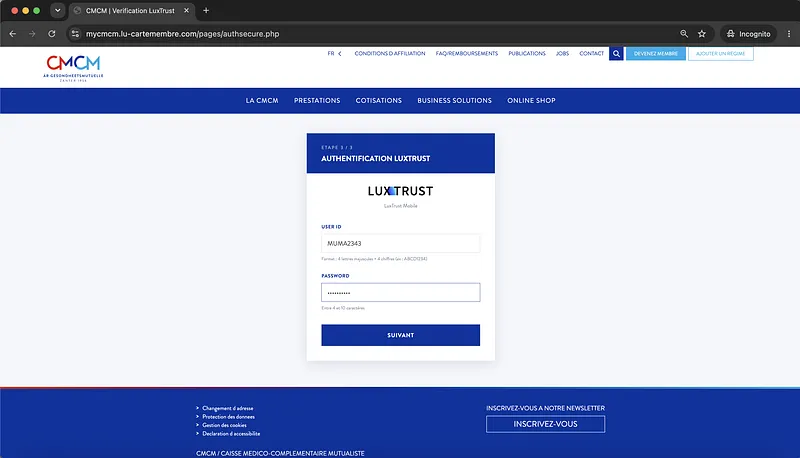This screenshot has height=458, width=800.
Task: Open a new browser tab
Action: (x=206, y=10)
